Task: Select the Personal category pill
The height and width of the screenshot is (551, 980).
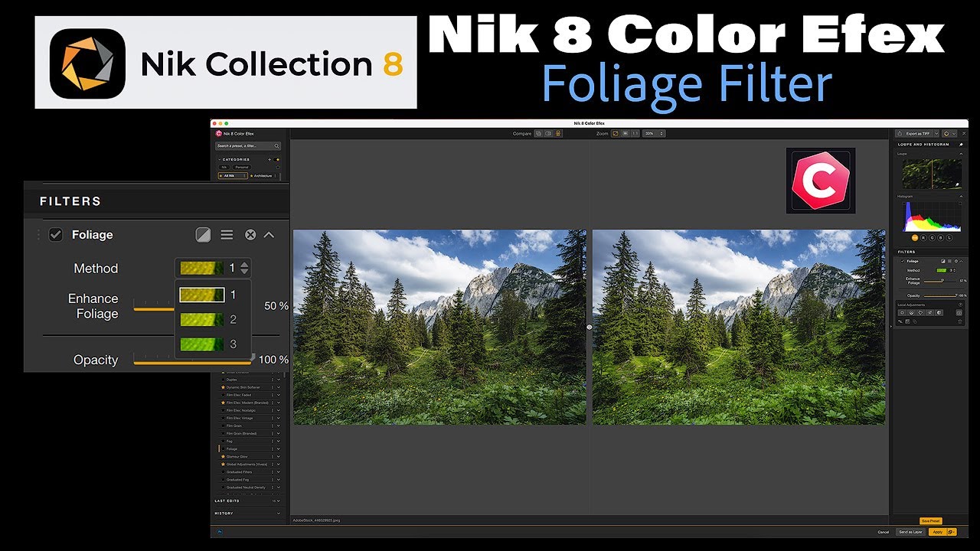Action: 242,167
